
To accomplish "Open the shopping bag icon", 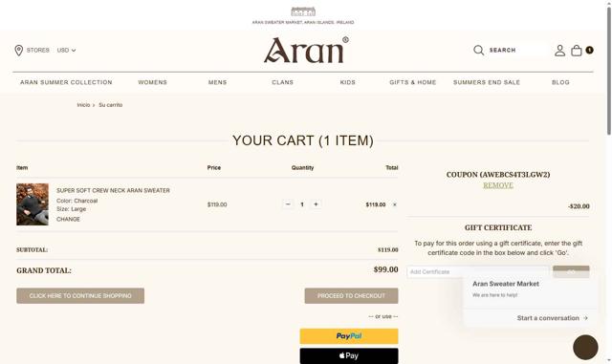I will [577, 51].
